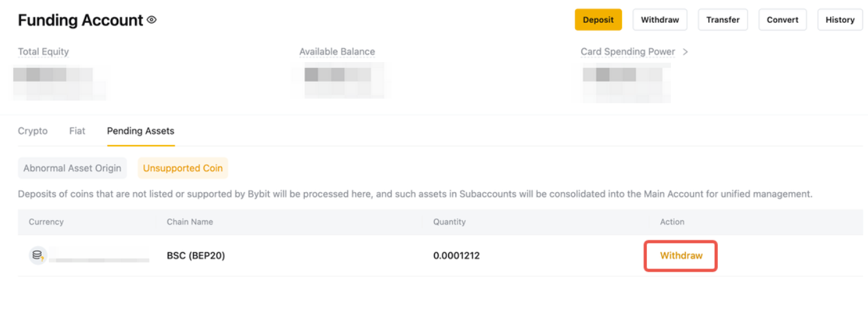Select the Unsupported Coin filter
Viewport: 868px width, 324px height.
[183, 168]
